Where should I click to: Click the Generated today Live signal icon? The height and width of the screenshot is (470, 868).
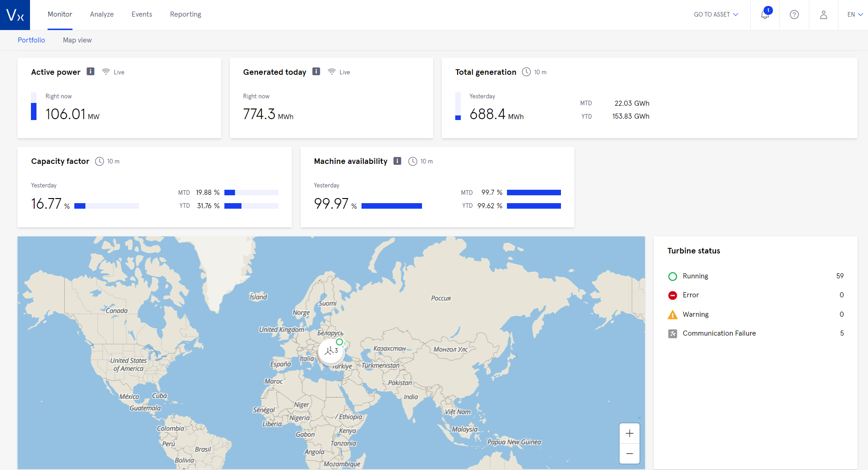(x=332, y=72)
